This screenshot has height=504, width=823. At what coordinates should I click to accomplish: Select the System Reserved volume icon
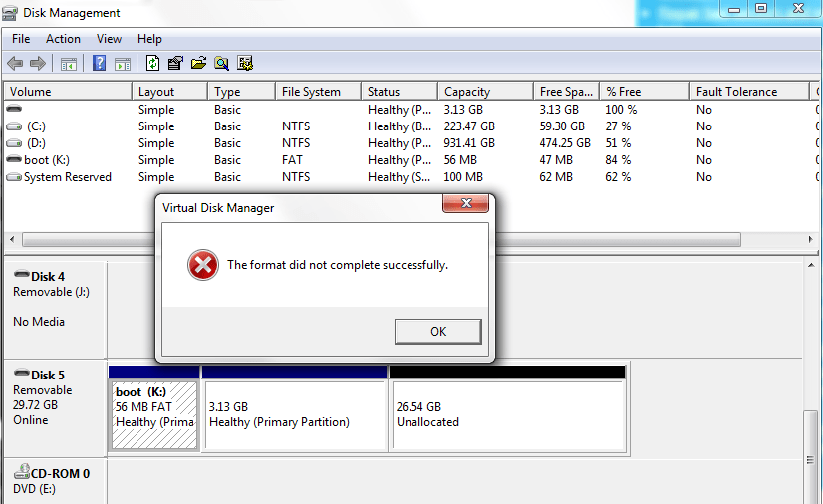pyautogui.click(x=14, y=177)
